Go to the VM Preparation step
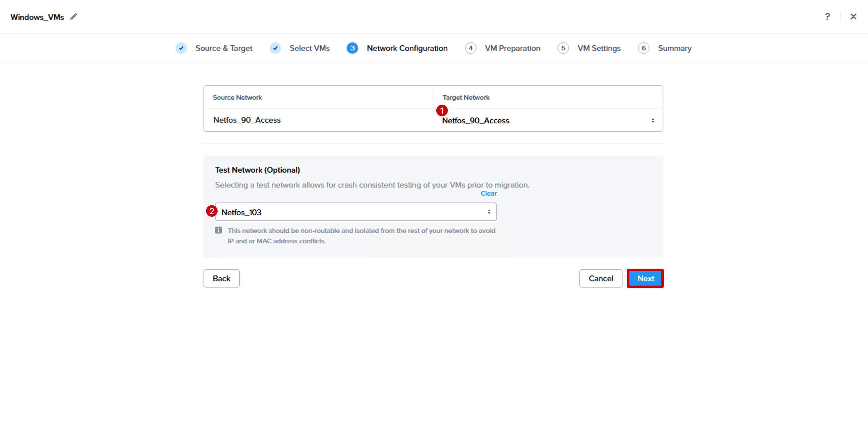 [512, 48]
